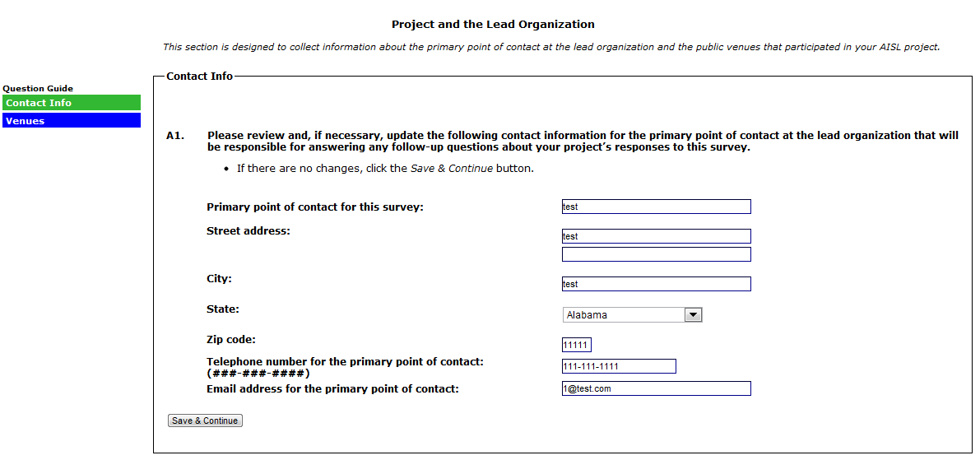Click the 'Project and the Lead Organization' heading
The height and width of the screenshot is (460, 980).
(x=493, y=25)
